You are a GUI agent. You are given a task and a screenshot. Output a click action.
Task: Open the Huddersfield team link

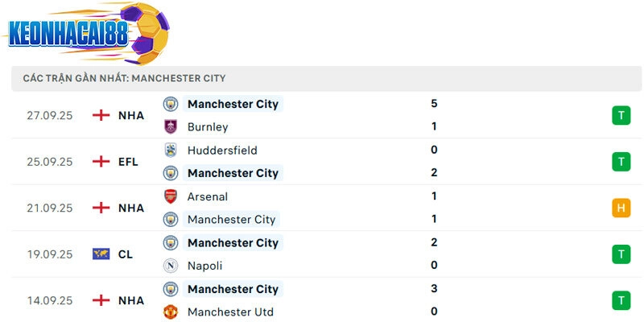tap(221, 151)
